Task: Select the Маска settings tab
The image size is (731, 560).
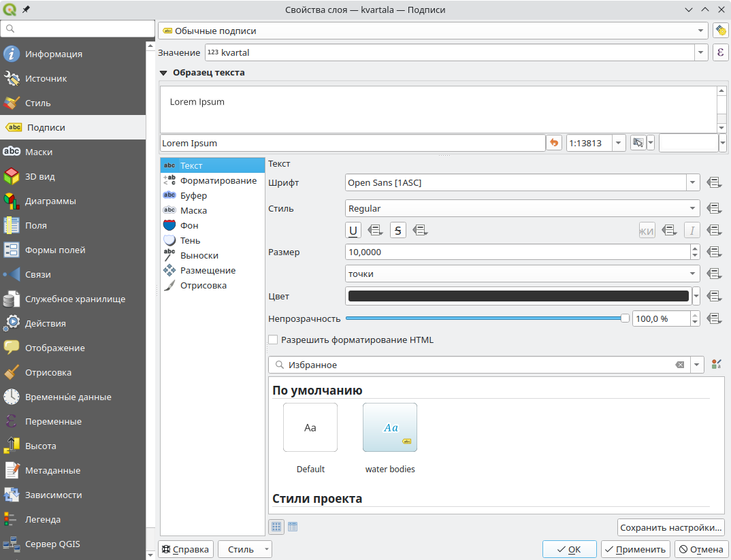Action: (212, 210)
